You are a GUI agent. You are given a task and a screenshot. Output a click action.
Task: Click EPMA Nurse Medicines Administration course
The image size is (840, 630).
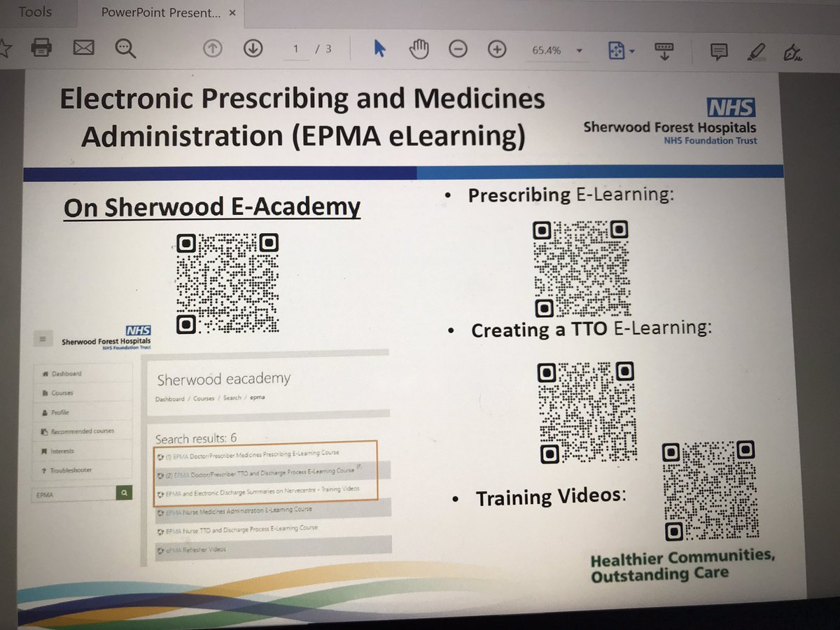pyautogui.click(x=235, y=511)
